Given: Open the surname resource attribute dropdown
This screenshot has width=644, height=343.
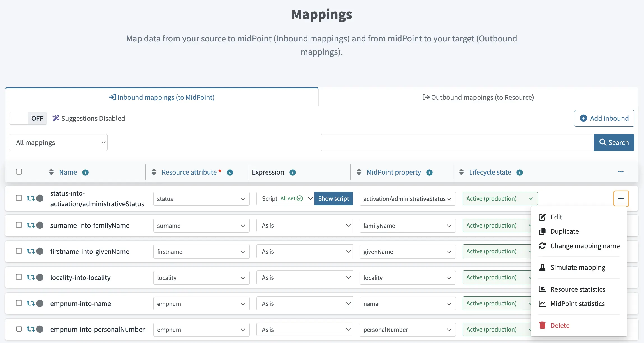Looking at the screenshot, I should [201, 226].
